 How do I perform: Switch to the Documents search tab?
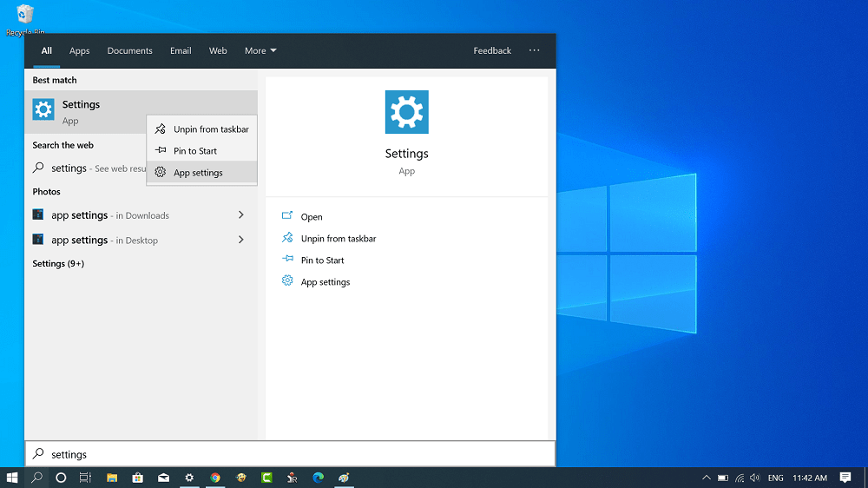pos(129,50)
